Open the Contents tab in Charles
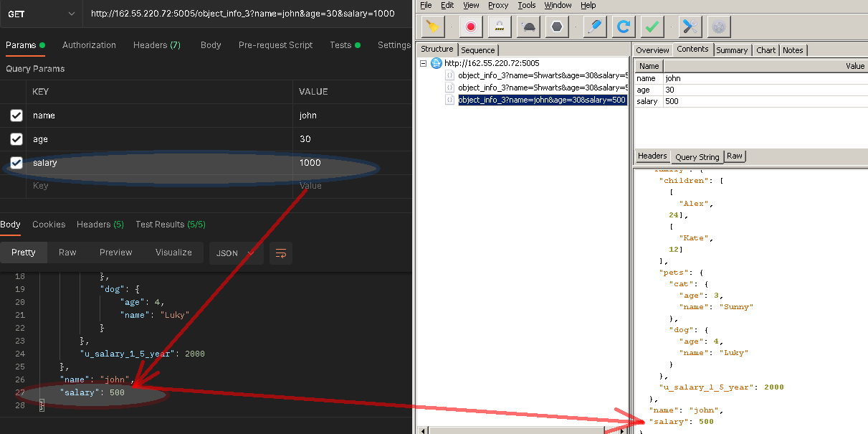The width and height of the screenshot is (868, 434). (693, 49)
